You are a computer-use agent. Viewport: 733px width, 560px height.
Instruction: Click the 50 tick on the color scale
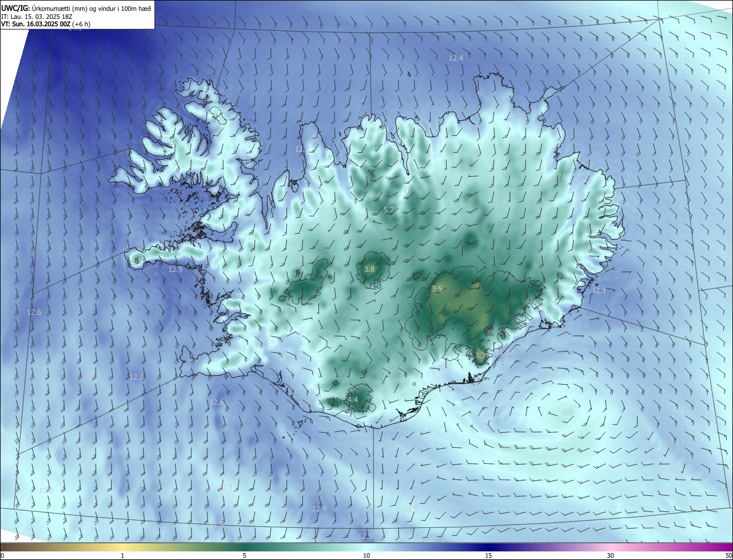point(728,555)
